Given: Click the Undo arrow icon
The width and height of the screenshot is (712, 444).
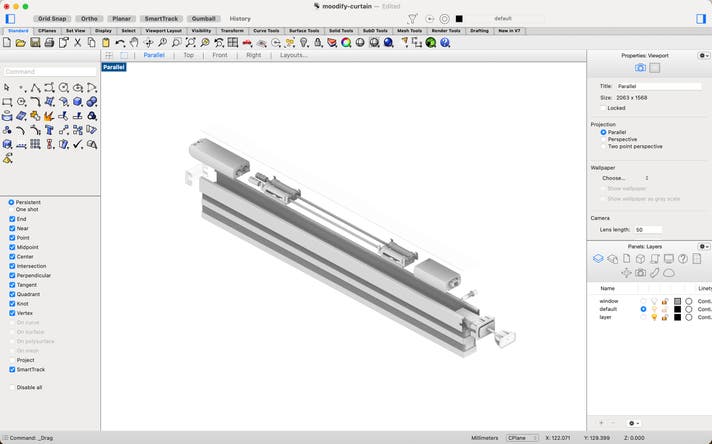Looking at the screenshot, I should click(120, 43).
